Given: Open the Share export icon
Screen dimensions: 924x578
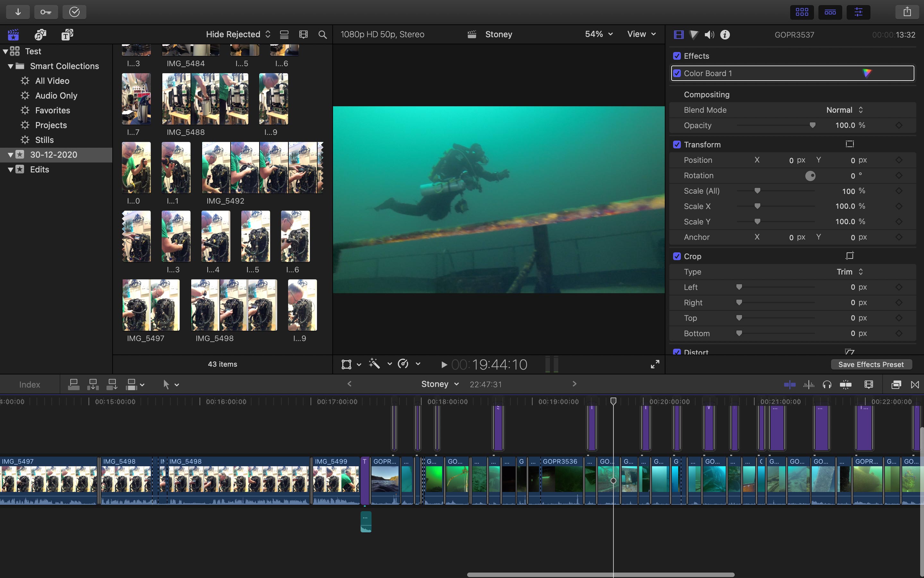Looking at the screenshot, I should pos(907,12).
